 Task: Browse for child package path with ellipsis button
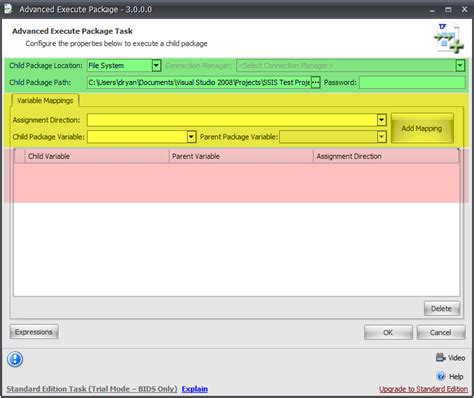click(x=315, y=82)
